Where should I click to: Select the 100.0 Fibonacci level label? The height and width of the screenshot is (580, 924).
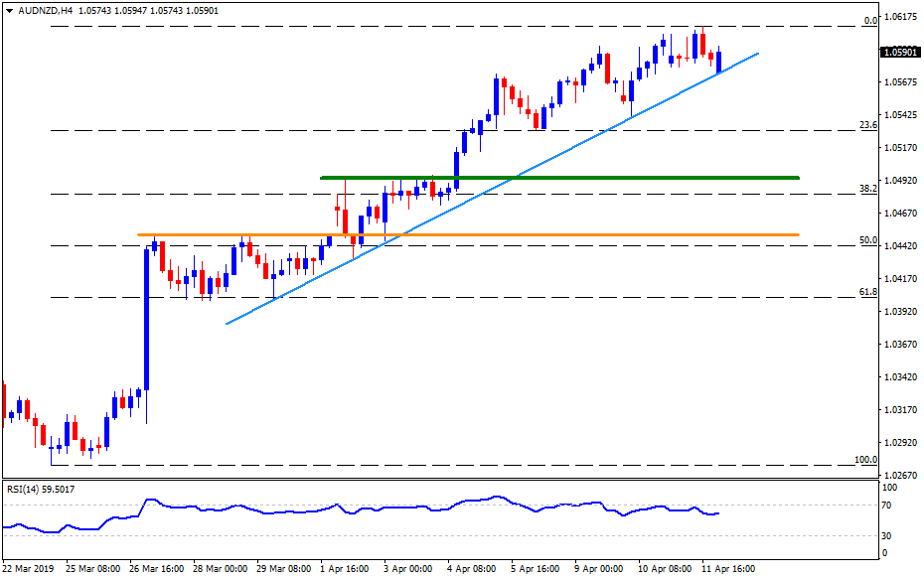tap(864, 460)
